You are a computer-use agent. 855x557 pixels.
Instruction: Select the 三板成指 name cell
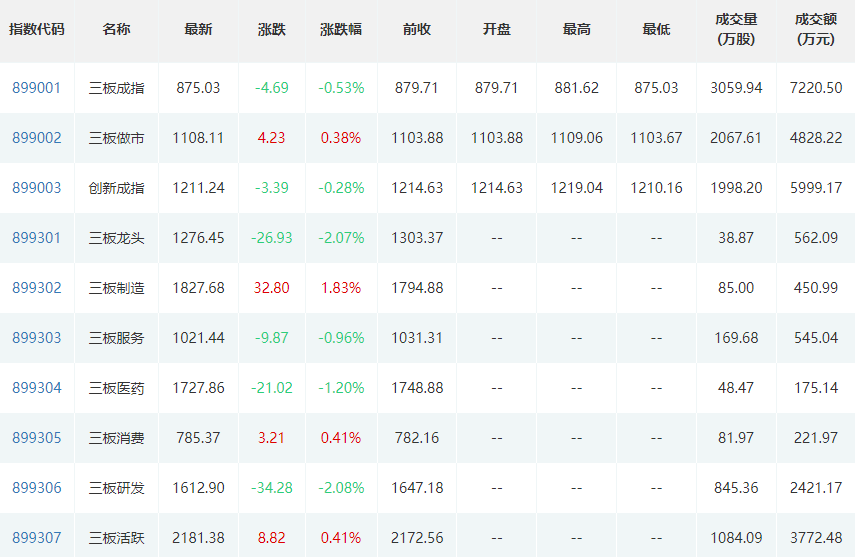click(117, 88)
